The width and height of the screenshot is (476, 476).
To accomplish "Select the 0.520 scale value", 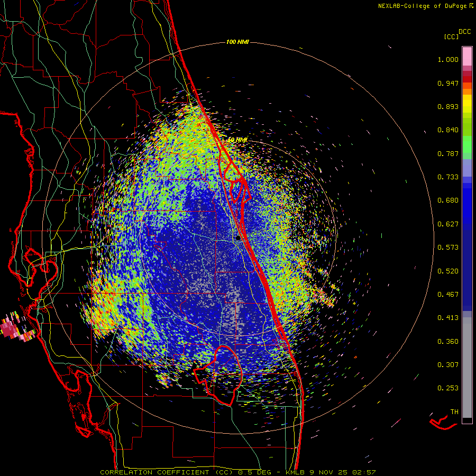I will (448, 271).
